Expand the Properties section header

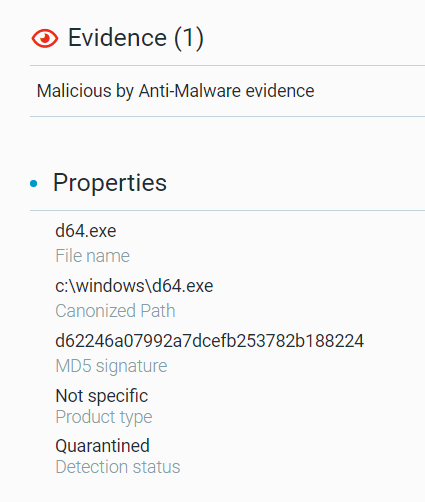[227, 183]
